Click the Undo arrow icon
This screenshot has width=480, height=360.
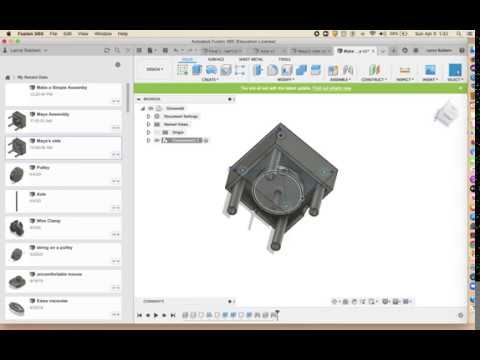click(176, 51)
